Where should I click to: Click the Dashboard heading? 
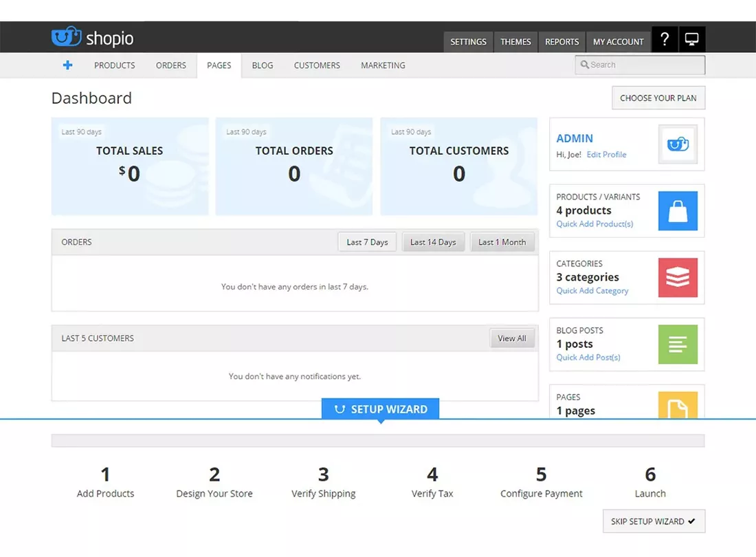91,98
